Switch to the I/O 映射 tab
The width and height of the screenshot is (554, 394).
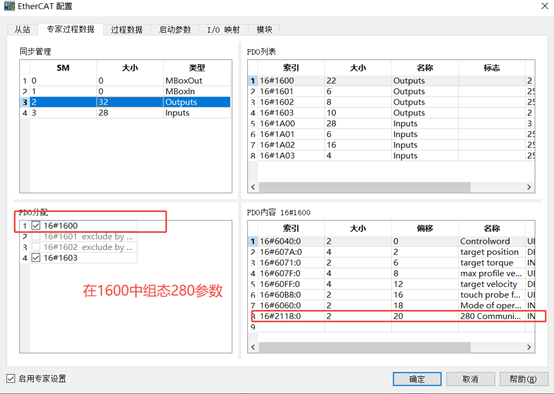[x=223, y=30]
